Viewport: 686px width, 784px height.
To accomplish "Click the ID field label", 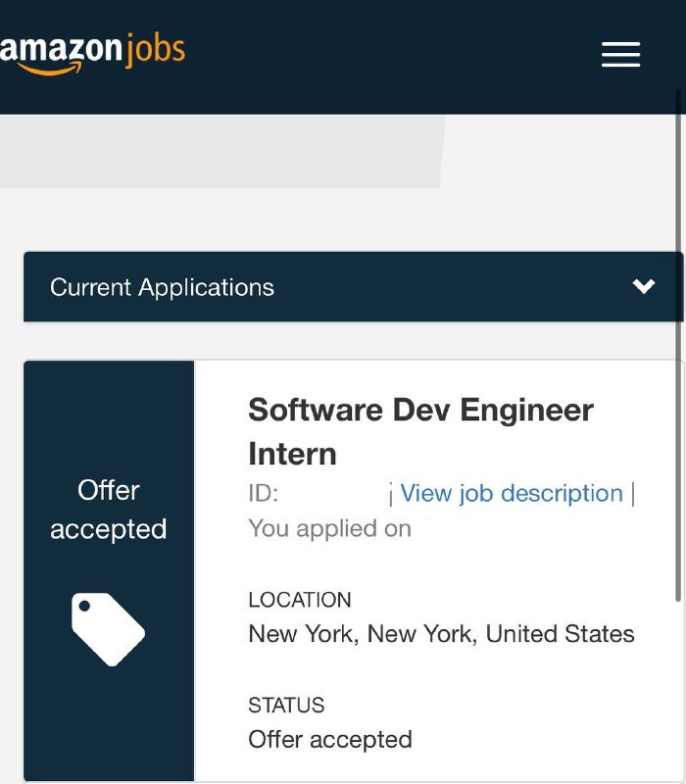I will coord(264,493).
